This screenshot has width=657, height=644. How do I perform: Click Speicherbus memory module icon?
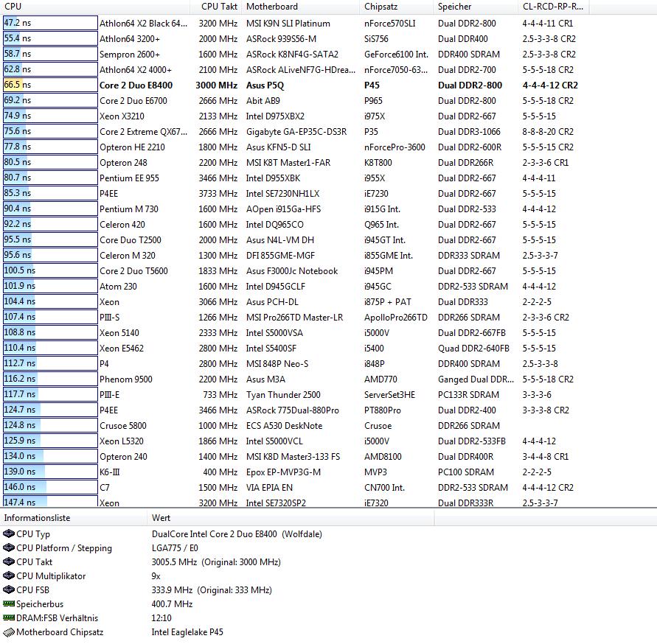pyautogui.click(x=9, y=603)
